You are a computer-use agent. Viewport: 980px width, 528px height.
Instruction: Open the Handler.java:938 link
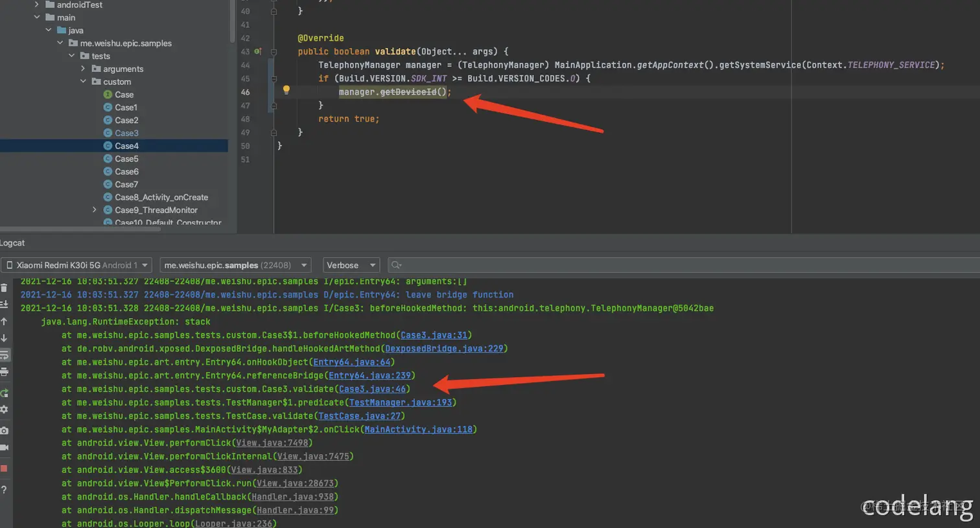[x=292, y=497]
